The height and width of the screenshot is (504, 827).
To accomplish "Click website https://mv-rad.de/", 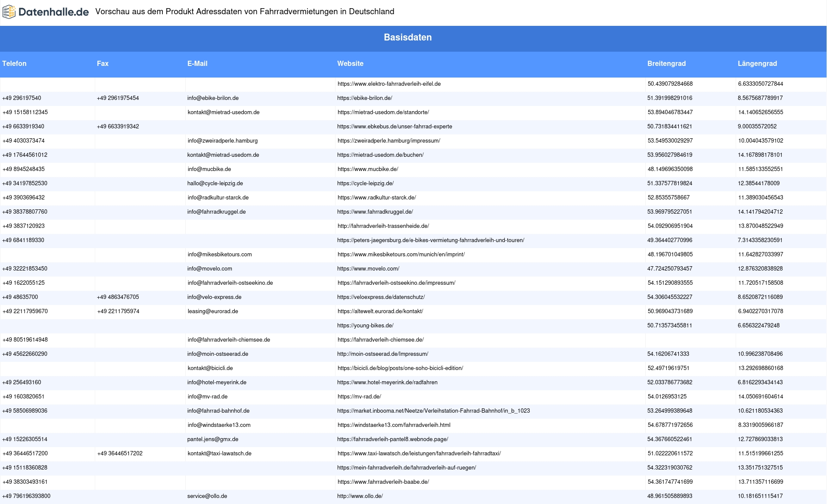I will [359, 397].
